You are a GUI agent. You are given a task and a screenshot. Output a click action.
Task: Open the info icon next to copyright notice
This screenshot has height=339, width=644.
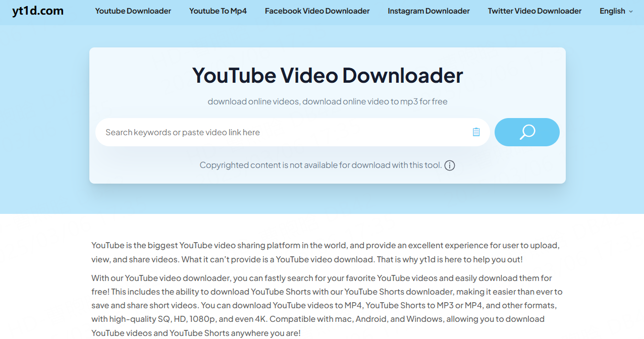(x=450, y=165)
